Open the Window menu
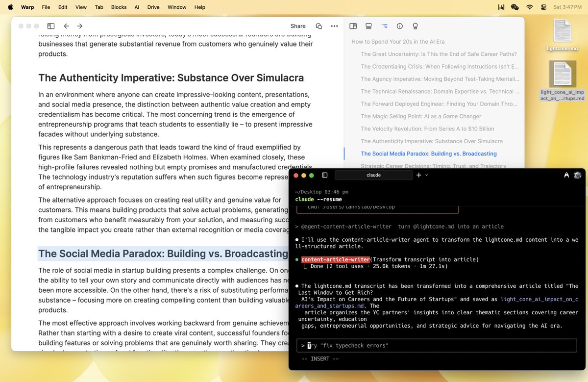588x382 pixels. (177, 7)
